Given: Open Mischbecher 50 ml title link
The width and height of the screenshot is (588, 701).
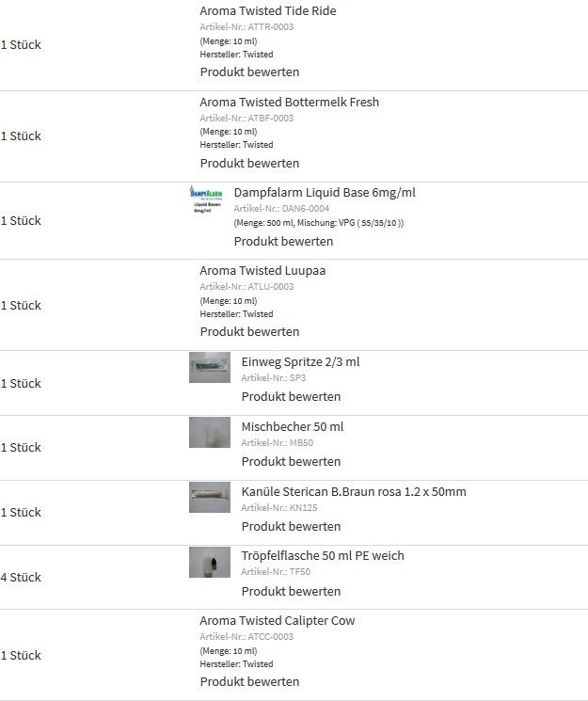Looking at the screenshot, I should [293, 426].
